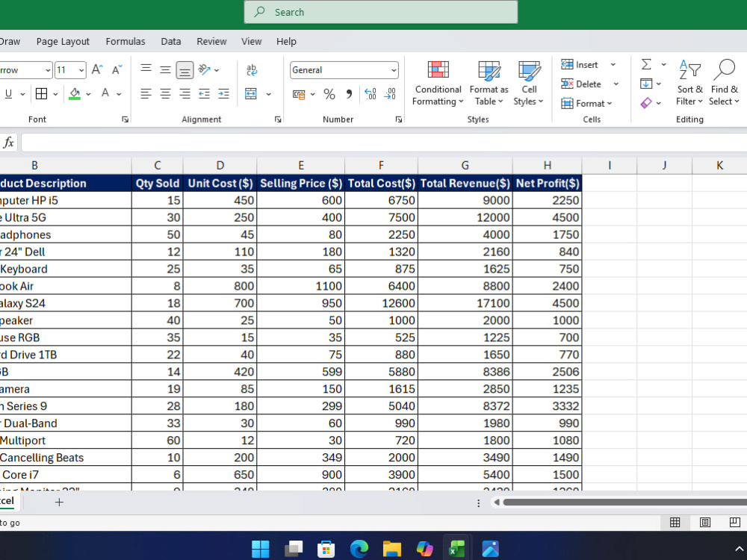Image resolution: width=747 pixels, height=560 pixels.
Task: Open Microsoft Edge from taskbar
Action: (x=359, y=549)
